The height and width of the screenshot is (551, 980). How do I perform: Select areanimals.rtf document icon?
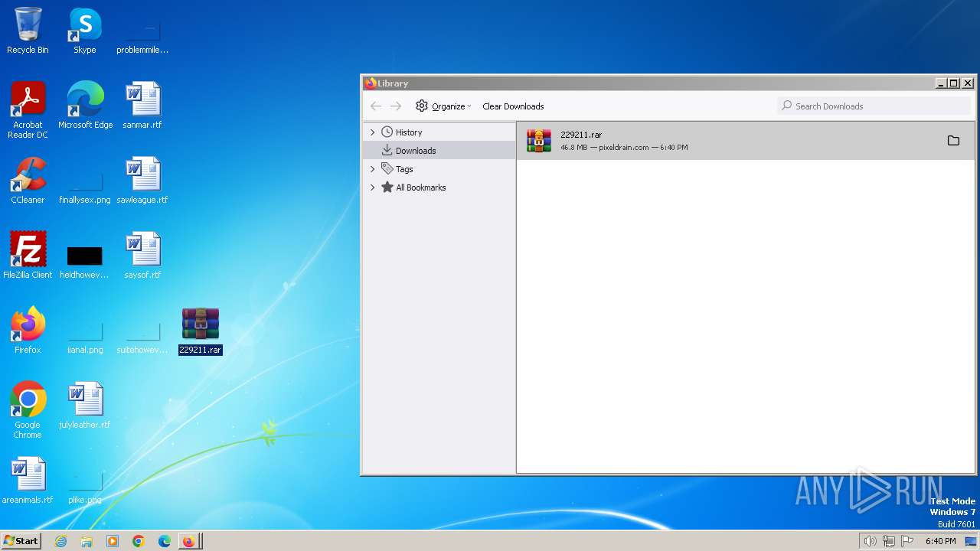[x=28, y=480]
